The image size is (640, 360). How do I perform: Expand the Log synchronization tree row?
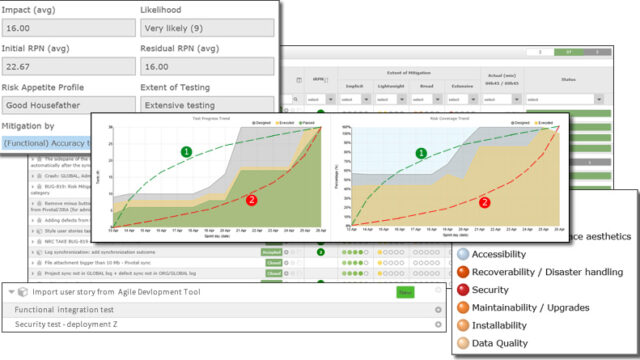[33, 252]
